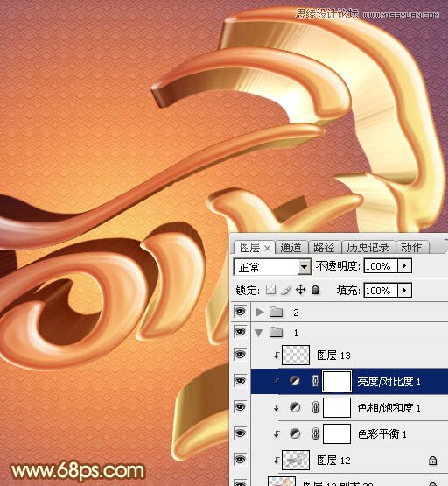The height and width of the screenshot is (486, 448).
Task: Click the clipping arrow on 色相/饱和度 1
Action: [x=276, y=408]
